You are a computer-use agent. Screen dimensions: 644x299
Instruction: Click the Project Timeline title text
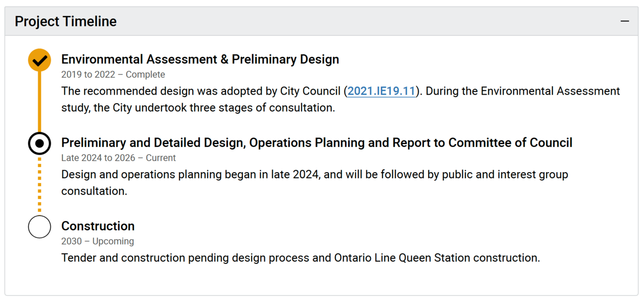[x=65, y=21]
